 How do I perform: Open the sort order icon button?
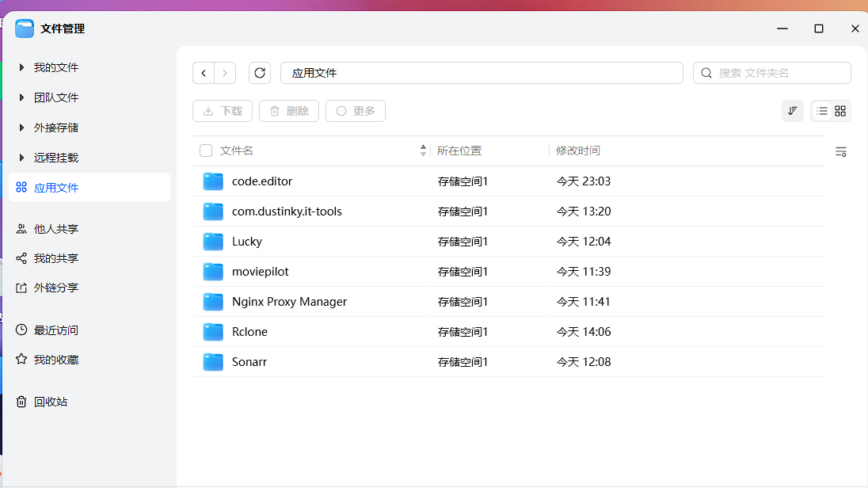(x=792, y=111)
